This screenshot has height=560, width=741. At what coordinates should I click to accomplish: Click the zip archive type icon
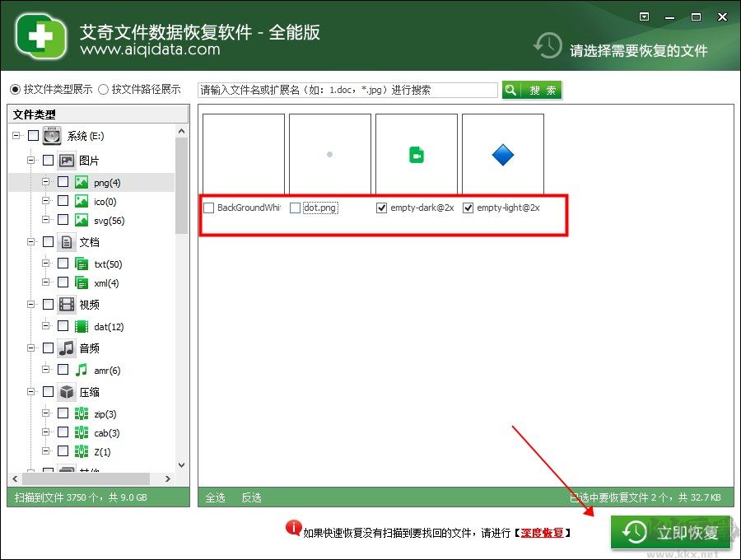click(x=80, y=413)
